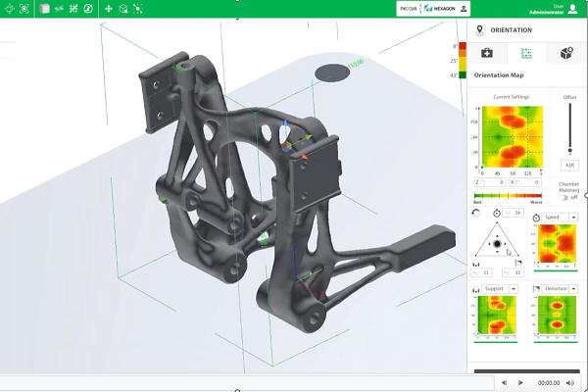Click the support pillars icon below the triangle

476,264
